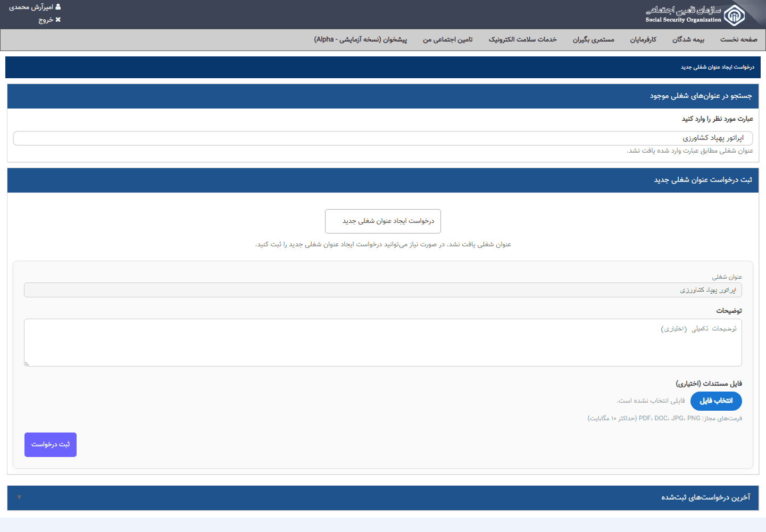Image resolution: width=766 pixels, height=532 pixels.
Task: Click the آخرین درخواست‌های ثبت‌شده section header
Action: pos(383,498)
